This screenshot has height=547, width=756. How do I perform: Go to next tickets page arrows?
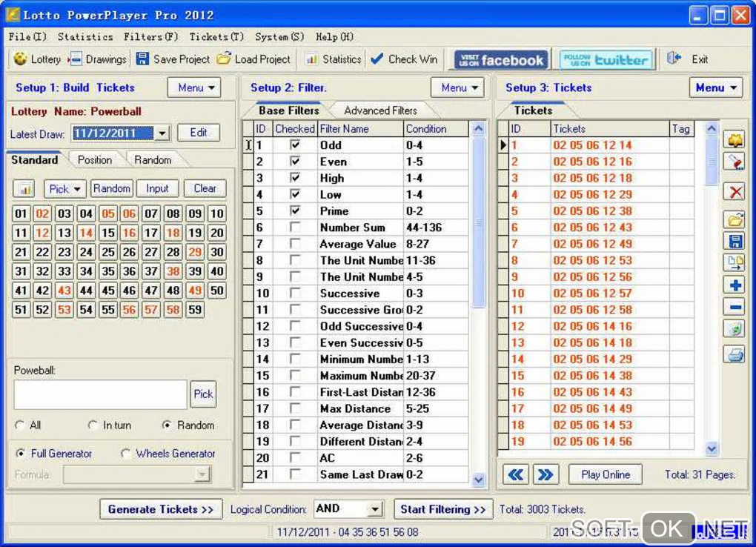tap(546, 474)
